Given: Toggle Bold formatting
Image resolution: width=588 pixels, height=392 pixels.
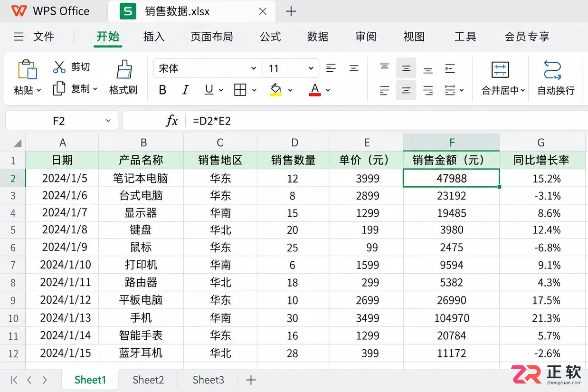Looking at the screenshot, I should pos(162,90).
